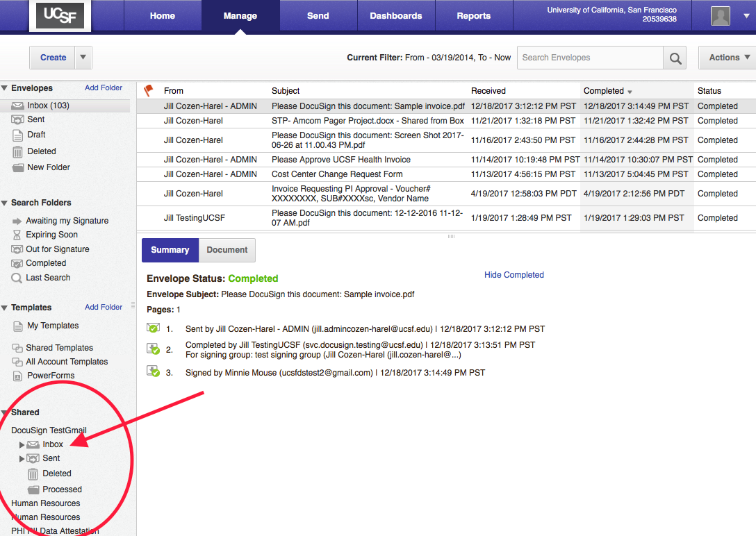Screen dimensions: 756x536
Task: Click Add Folder next to Templates
Action: pos(103,307)
